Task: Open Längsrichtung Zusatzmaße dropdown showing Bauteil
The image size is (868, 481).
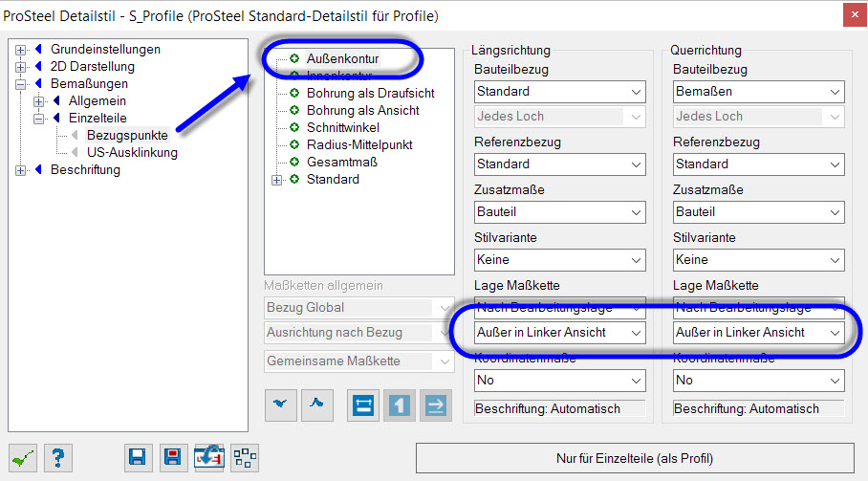Action: pos(559,212)
